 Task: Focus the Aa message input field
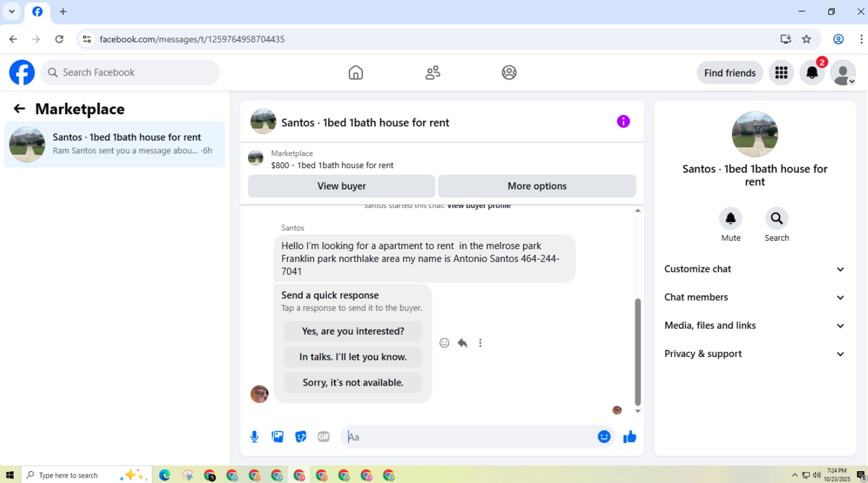(x=469, y=437)
